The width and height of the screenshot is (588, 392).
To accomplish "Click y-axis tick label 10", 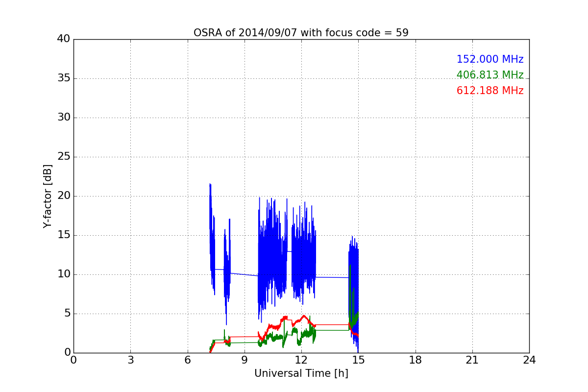I will (x=64, y=274).
